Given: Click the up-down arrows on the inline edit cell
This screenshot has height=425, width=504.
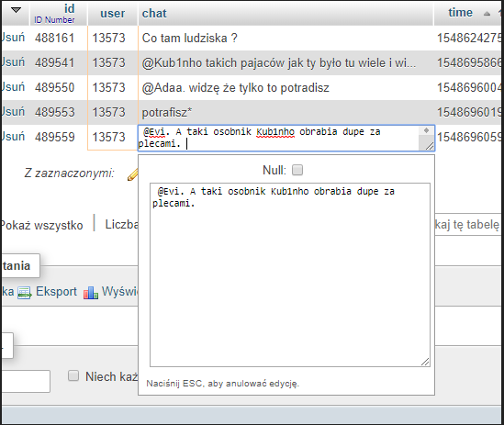Looking at the screenshot, I should click(426, 130).
